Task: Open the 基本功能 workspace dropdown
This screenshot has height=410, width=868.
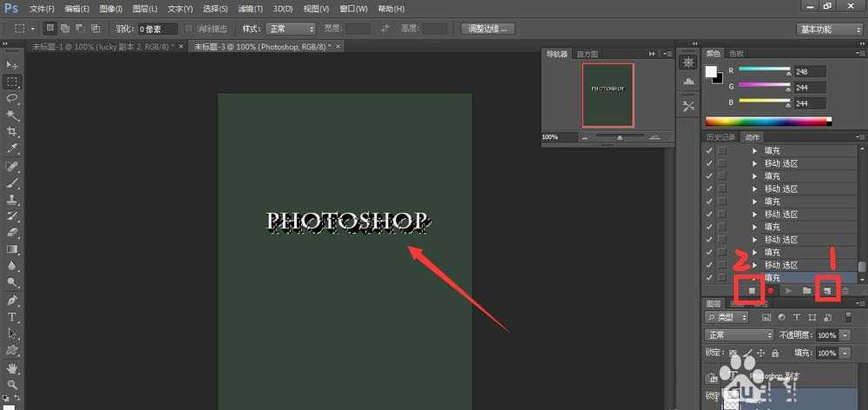Action: 829,29
